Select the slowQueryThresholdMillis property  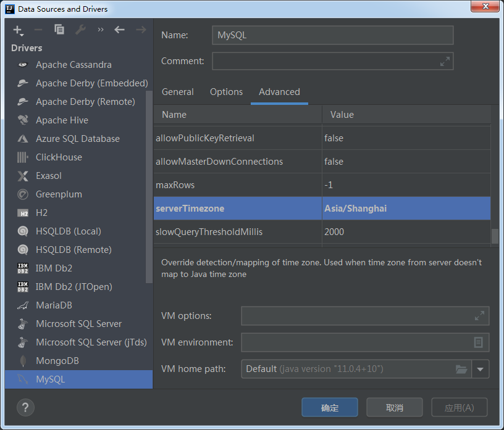pyautogui.click(x=209, y=232)
